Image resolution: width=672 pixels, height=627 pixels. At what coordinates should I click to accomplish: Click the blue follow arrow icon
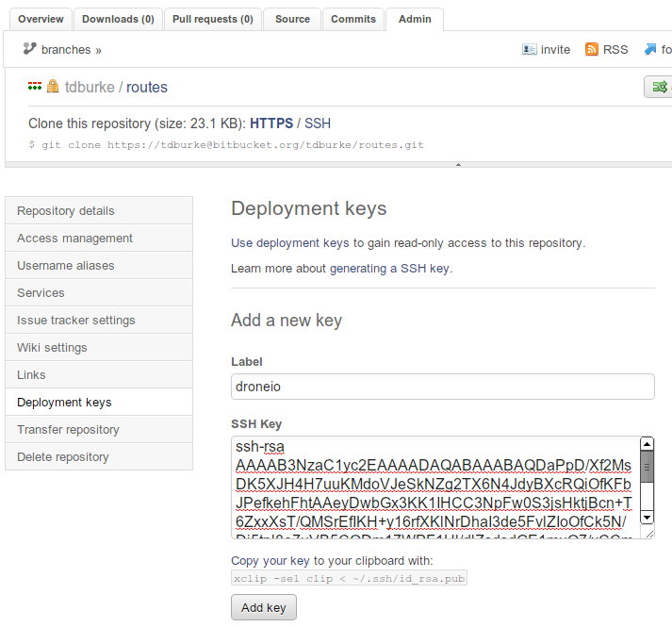(x=650, y=49)
